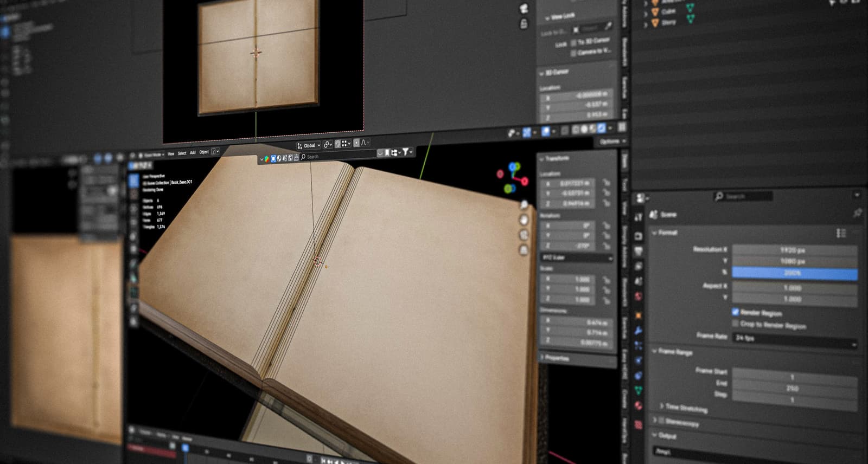The image size is (868, 464).
Task: Click the pan hand viewport navigation icon
Action: click(524, 220)
